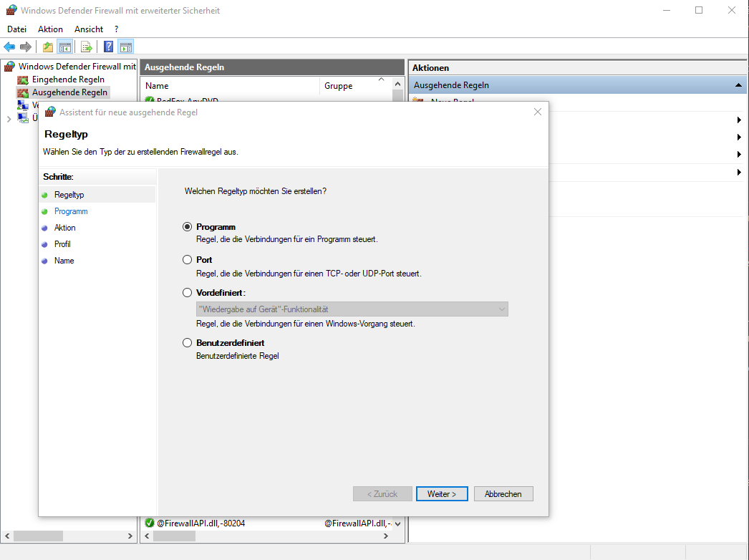This screenshot has width=749, height=560.
Task: Minimize the firewall main window
Action: (x=667, y=10)
